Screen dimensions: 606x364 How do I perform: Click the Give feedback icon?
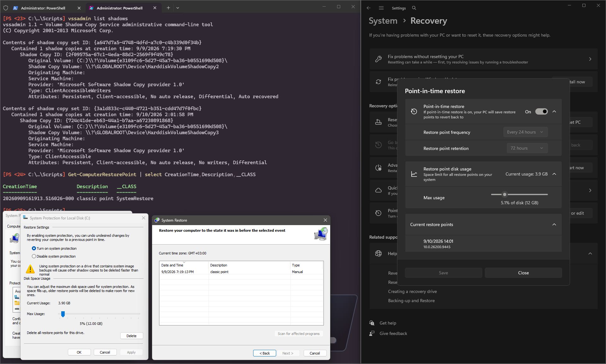point(372,333)
